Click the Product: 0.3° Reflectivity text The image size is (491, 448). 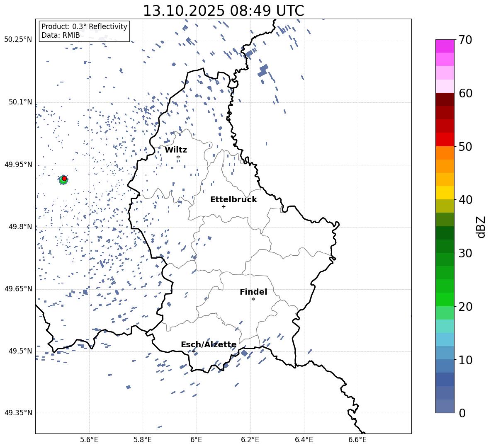[84, 27]
